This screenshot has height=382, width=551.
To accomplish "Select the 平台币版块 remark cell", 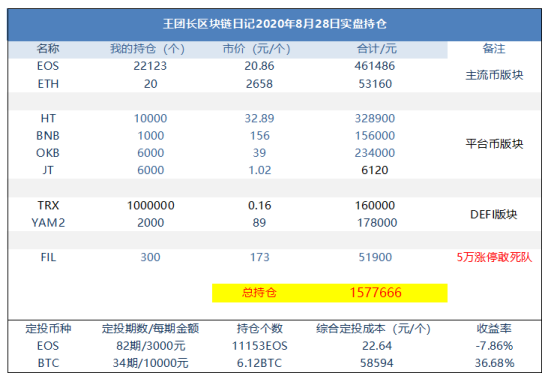I will click(x=494, y=144).
